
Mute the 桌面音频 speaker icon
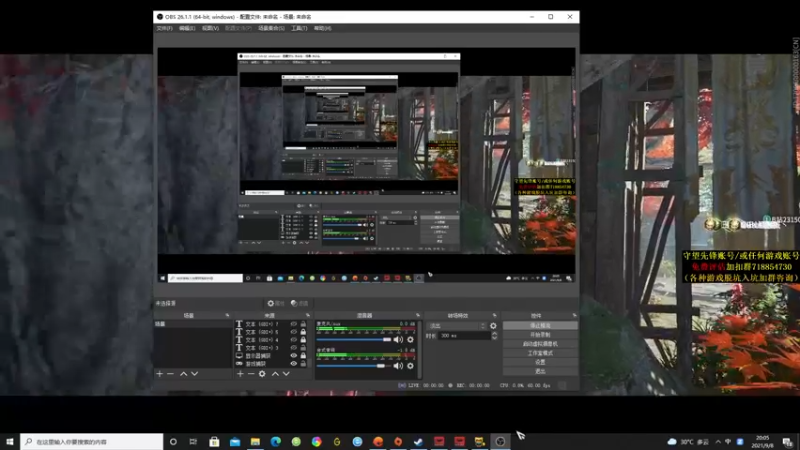(x=398, y=366)
